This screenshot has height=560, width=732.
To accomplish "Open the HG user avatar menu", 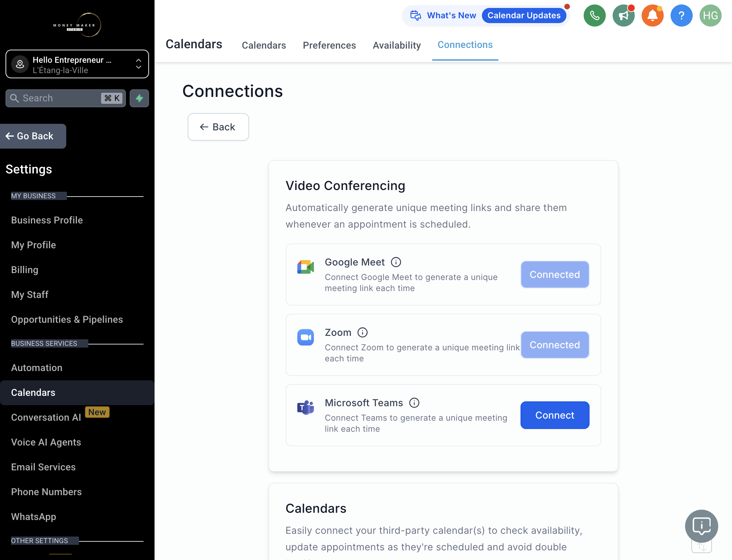I will [x=710, y=16].
